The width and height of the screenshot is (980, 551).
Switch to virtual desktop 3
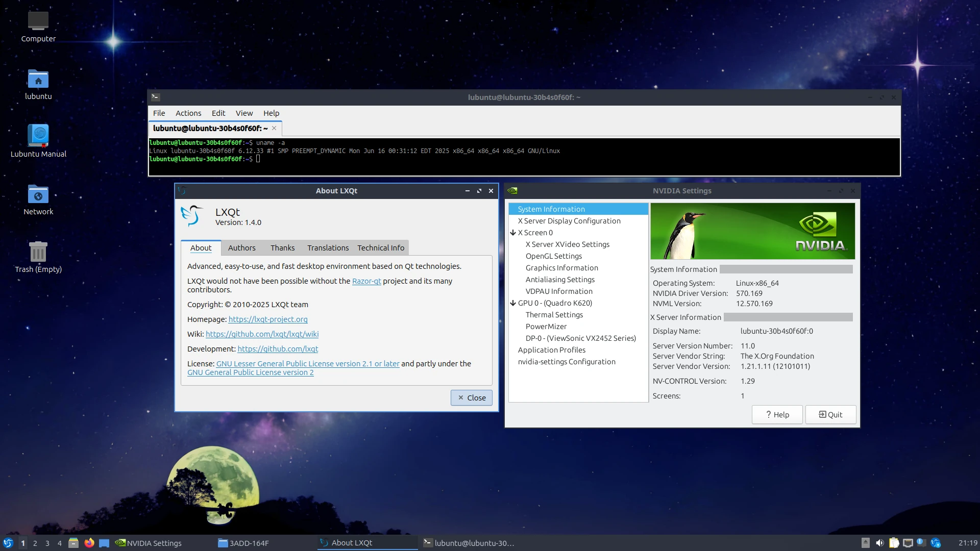tap(47, 543)
